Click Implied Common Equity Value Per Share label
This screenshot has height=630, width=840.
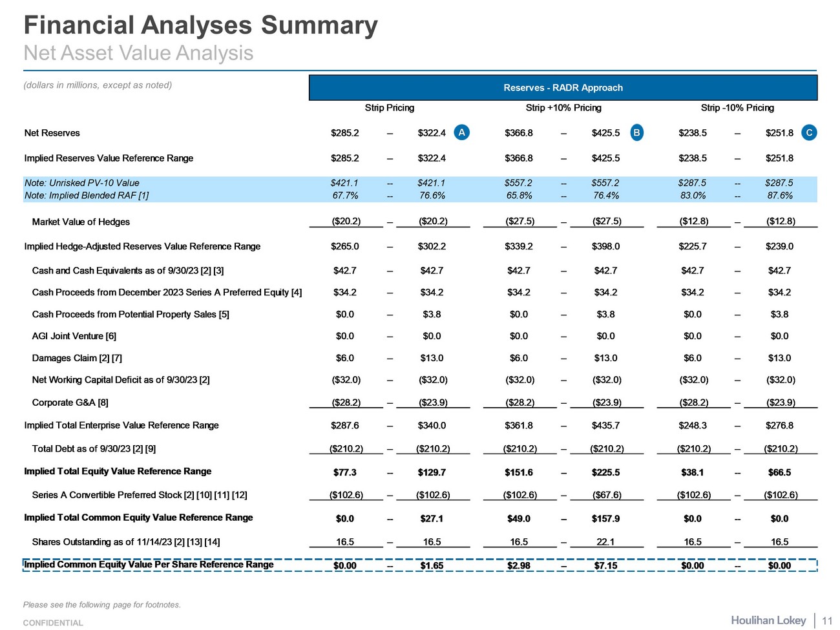click(x=149, y=565)
